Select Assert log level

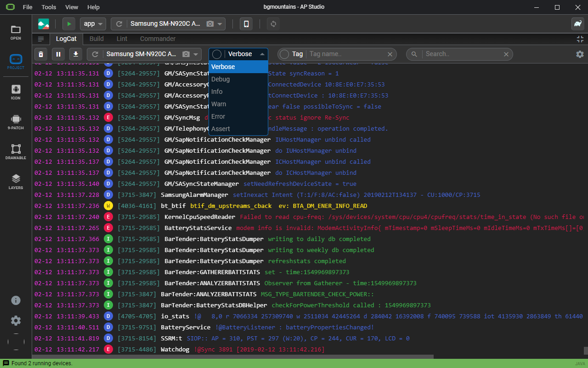click(x=238, y=129)
